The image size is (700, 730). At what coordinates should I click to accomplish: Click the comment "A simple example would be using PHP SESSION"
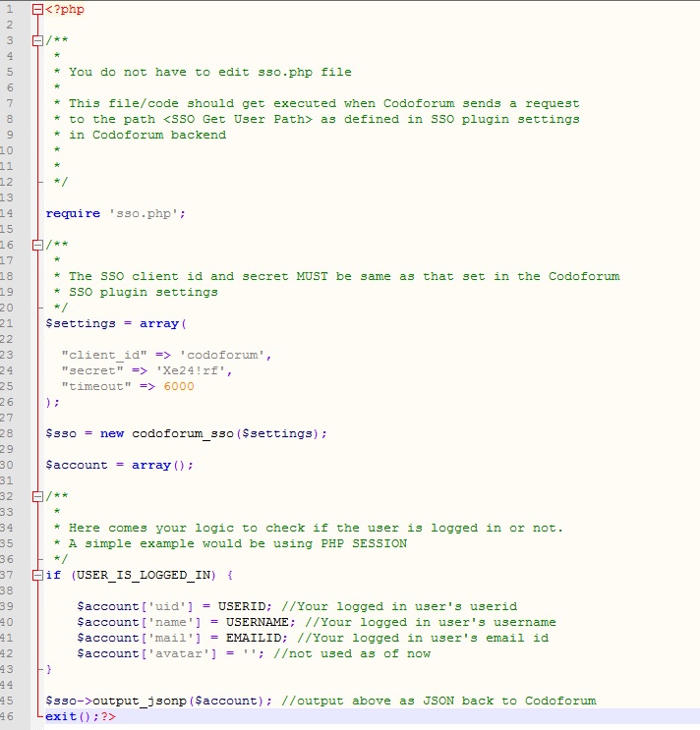[x=238, y=543]
